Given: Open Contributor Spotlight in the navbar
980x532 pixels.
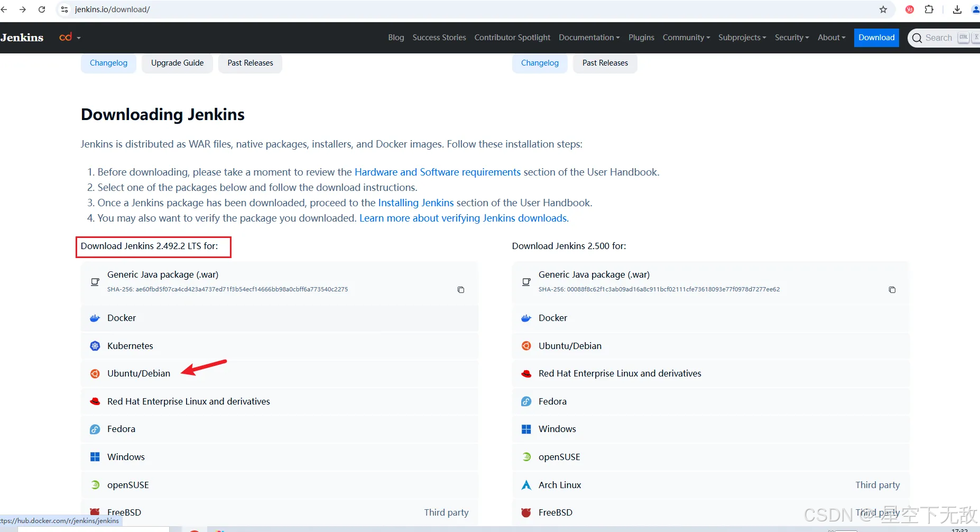Looking at the screenshot, I should tap(512, 38).
